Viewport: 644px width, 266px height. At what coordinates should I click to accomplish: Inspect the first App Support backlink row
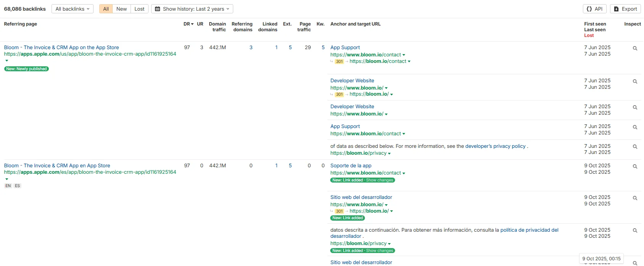pyautogui.click(x=635, y=48)
